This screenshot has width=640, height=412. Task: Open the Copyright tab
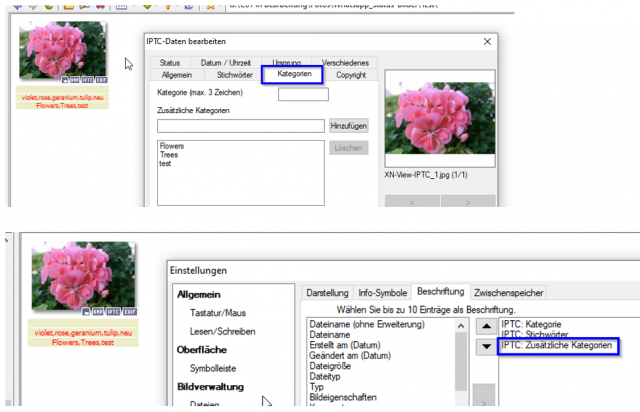click(351, 75)
